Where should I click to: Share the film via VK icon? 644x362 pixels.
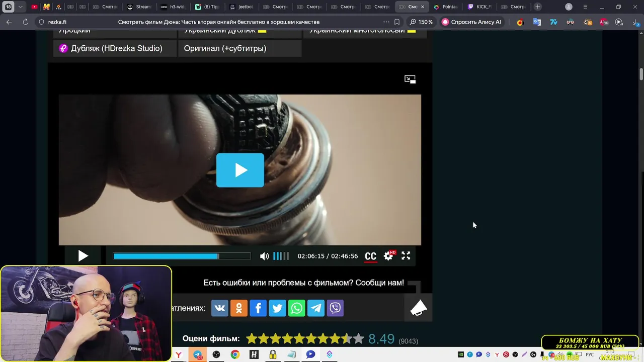[219, 308]
